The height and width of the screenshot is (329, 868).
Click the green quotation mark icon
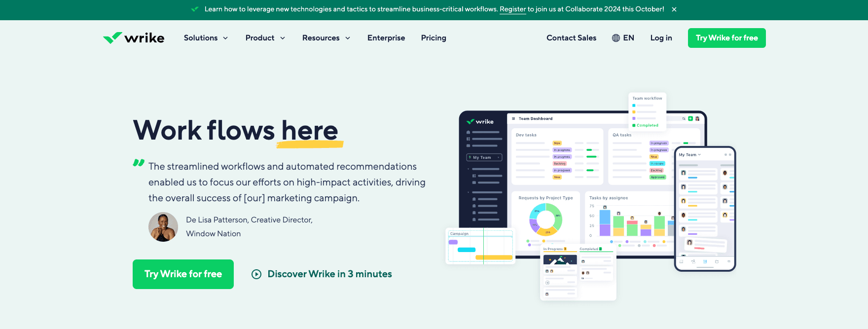tap(139, 163)
